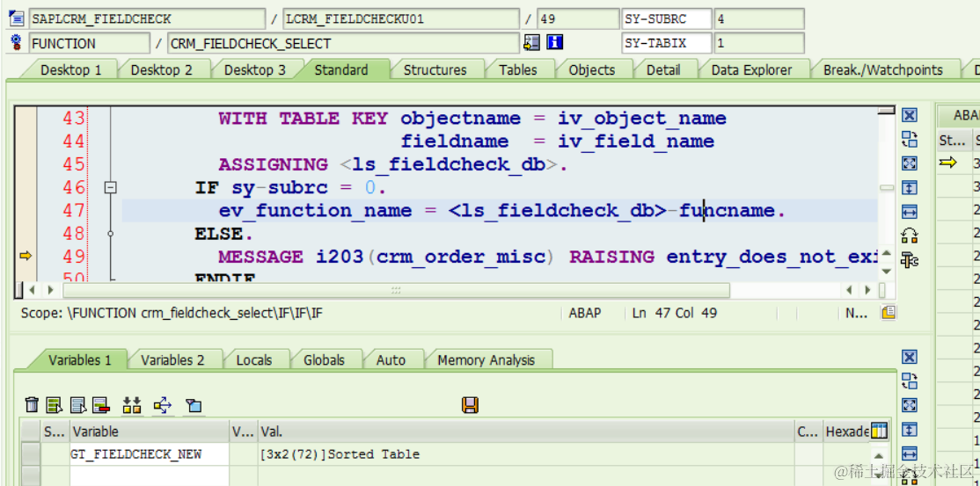Open the Globals variables tab
The width and height of the screenshot is (980, 486).
(x=324, y=359)
